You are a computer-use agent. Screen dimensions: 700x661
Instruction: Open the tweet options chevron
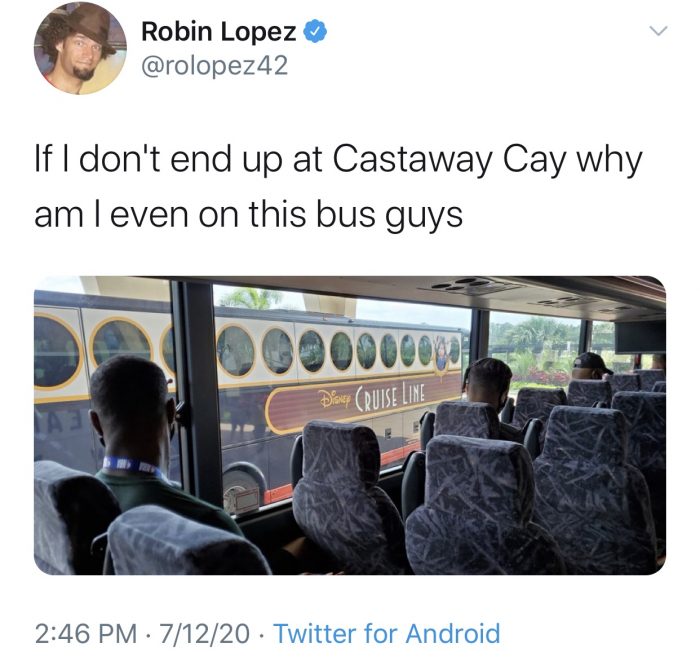[x=658, y=31]
